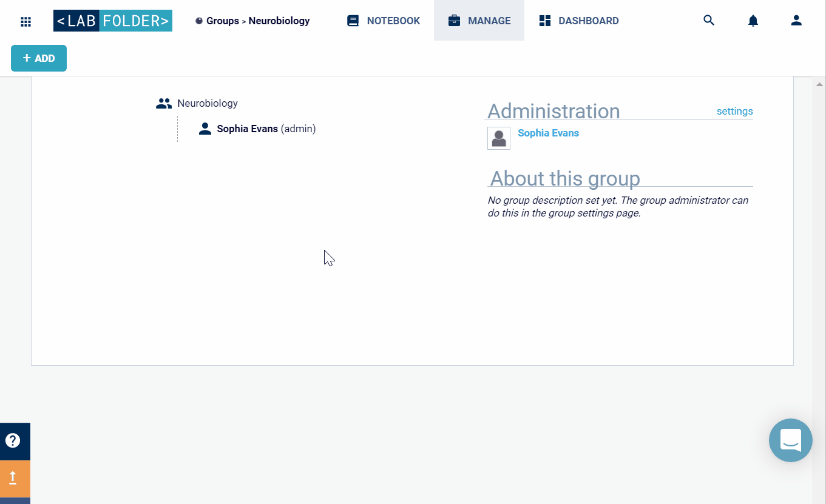
Task: Click the Add button
Action: pyautogui.click(x=39, y=58)
